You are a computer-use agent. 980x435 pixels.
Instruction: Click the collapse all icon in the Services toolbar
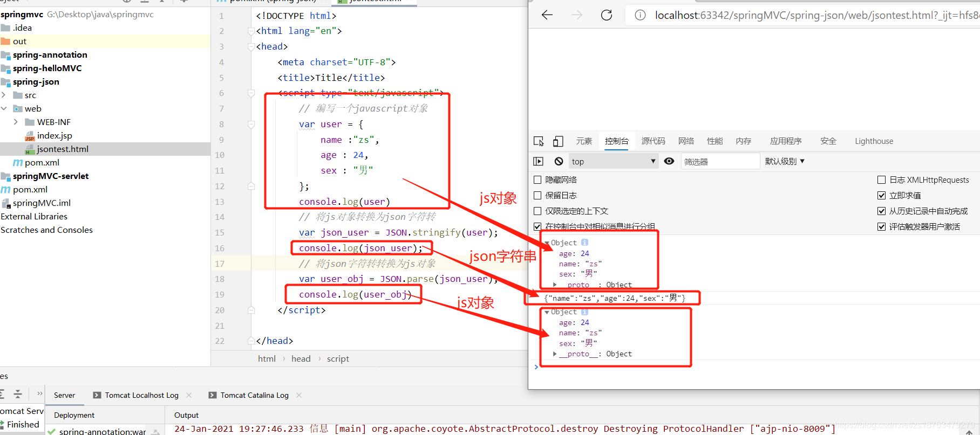tap(18, 394)
